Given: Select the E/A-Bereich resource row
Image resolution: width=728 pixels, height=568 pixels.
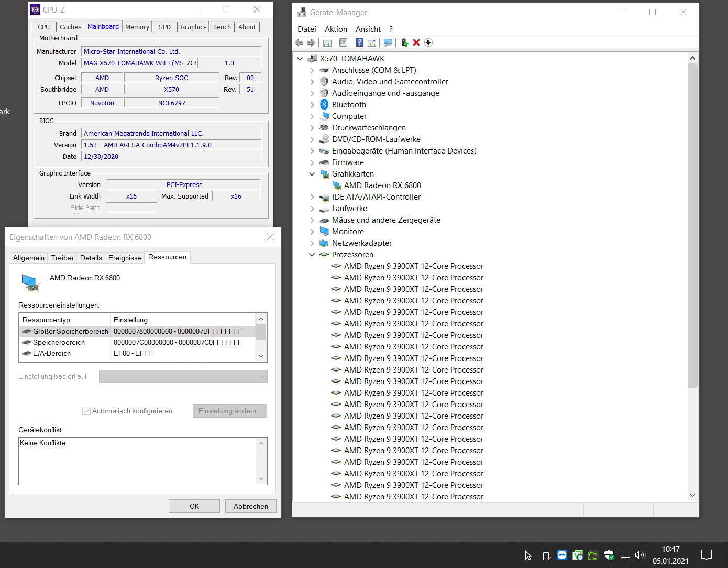Looking at the screenshot, I should point(138,353).
